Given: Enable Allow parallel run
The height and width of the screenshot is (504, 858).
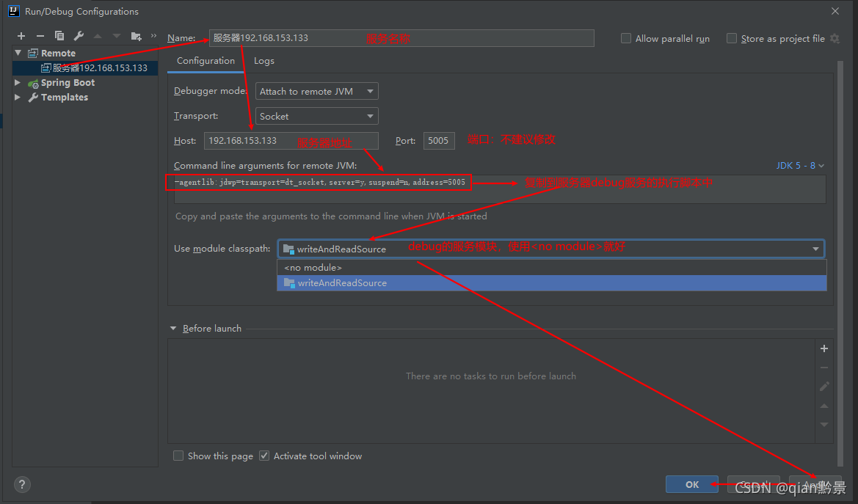Looking at the screenshot, I should [626, 38].
